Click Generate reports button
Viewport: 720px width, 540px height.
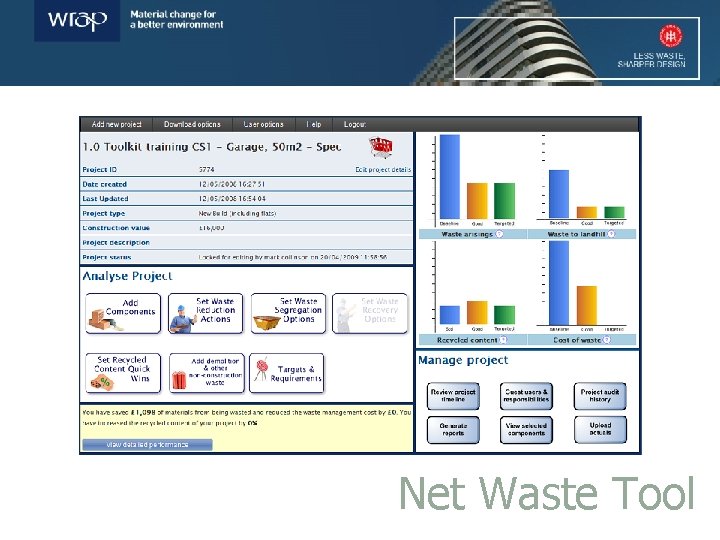(453, 429)
